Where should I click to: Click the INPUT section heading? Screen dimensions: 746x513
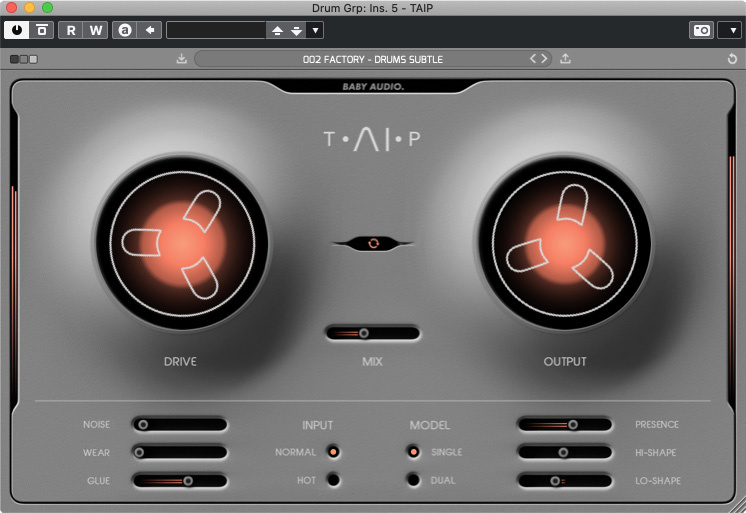pyautogui.click(x=317, y=425)
